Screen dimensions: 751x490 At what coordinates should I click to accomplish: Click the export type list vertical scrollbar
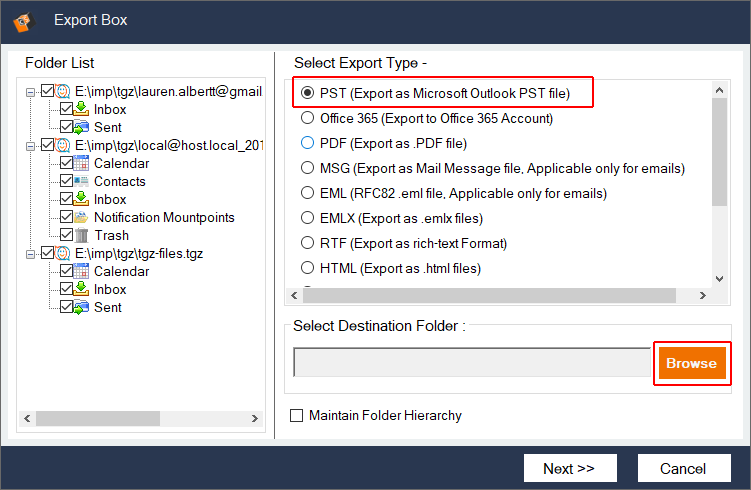point(719,150)
